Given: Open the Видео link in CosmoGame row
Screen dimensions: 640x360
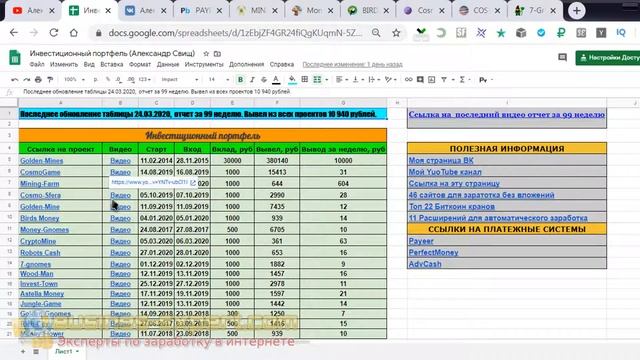Looking at the screenshot, I should click(120, 172).
